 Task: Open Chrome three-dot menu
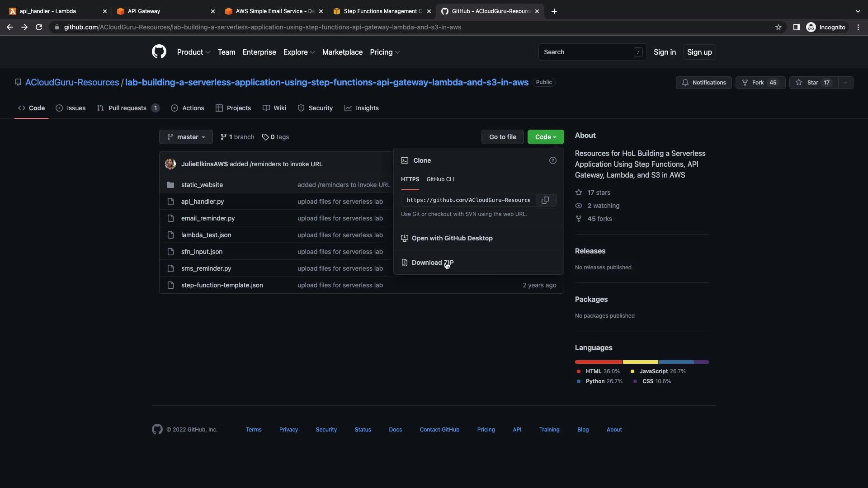click(858, 27)
